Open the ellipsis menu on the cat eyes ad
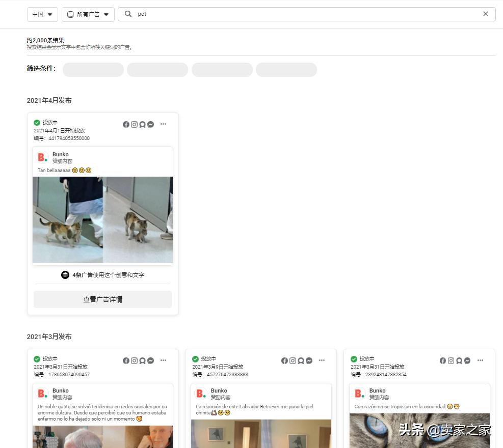 pyautogui.click(x=480, y=360)
